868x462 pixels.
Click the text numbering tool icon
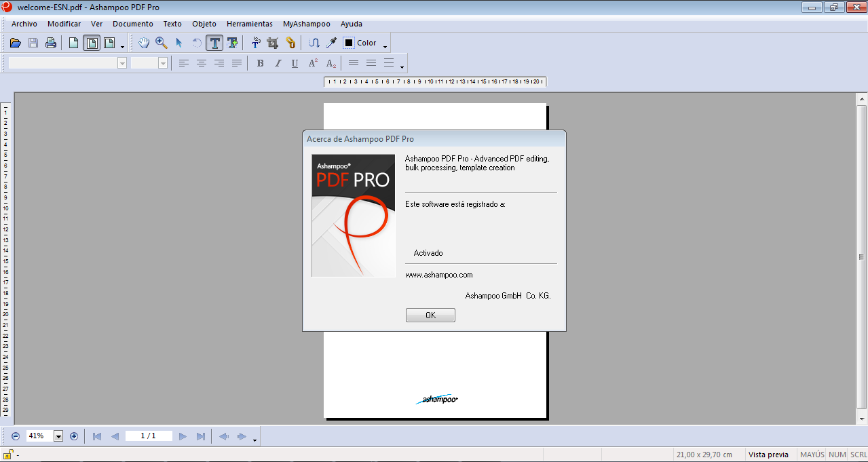click(256, 43)
